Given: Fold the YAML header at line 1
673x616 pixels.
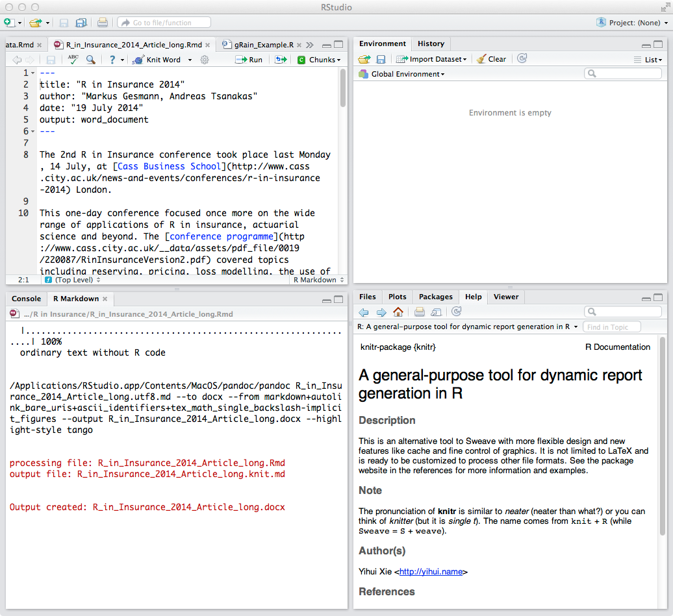Looking at the screenshot, I should point(33,73).
